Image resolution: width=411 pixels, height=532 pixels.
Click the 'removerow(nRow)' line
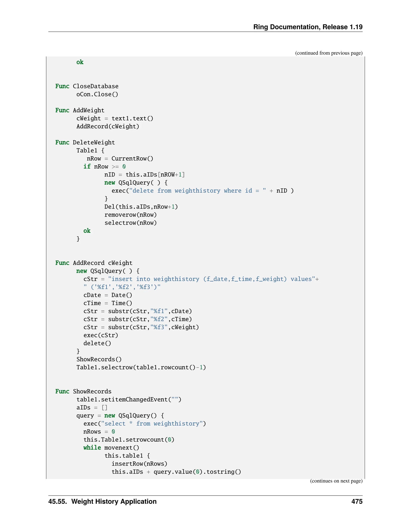(131, 215)
